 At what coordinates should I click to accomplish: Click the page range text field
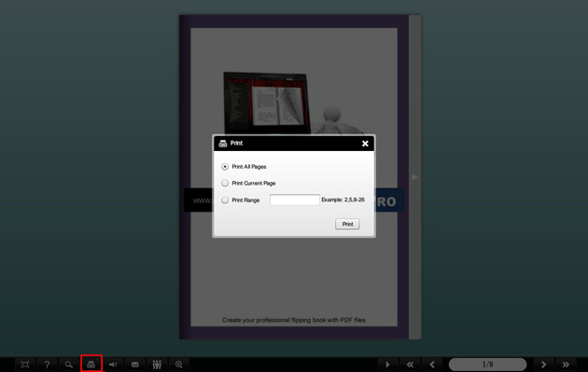[x=295, y=200]
